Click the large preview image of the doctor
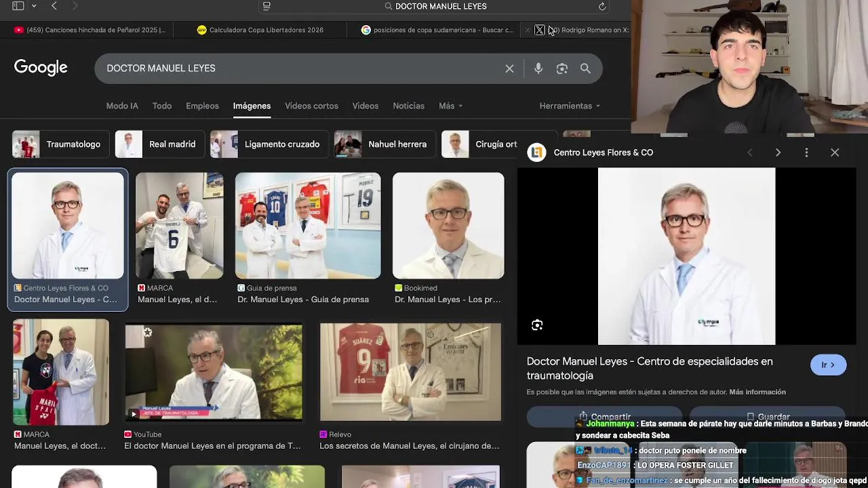This screenshot has width=868, height=488. coord(686,256)
